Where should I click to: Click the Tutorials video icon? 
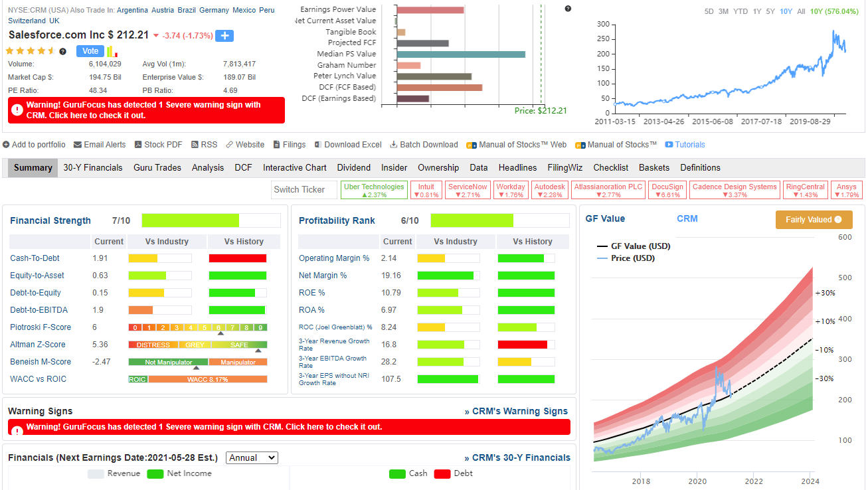669,145
